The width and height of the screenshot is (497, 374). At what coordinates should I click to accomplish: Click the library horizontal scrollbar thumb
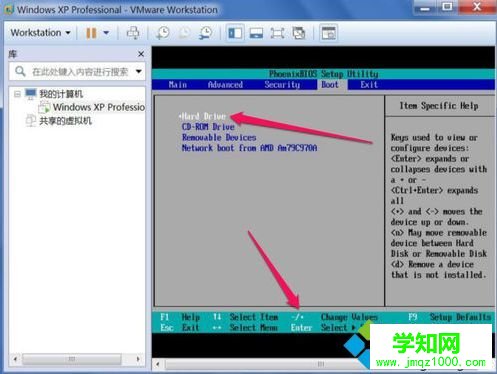pyautogui.click(x=72, y=359)
